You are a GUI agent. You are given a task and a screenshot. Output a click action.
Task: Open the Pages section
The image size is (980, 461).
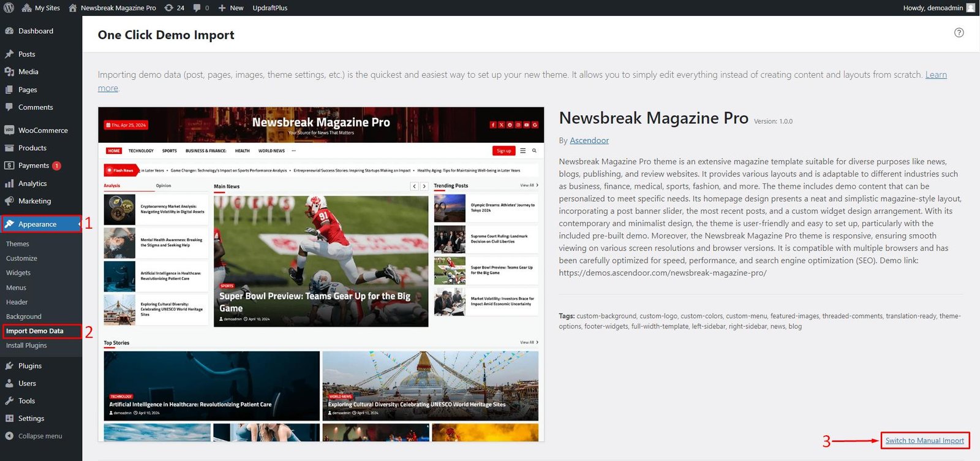(x=28, y=90)
